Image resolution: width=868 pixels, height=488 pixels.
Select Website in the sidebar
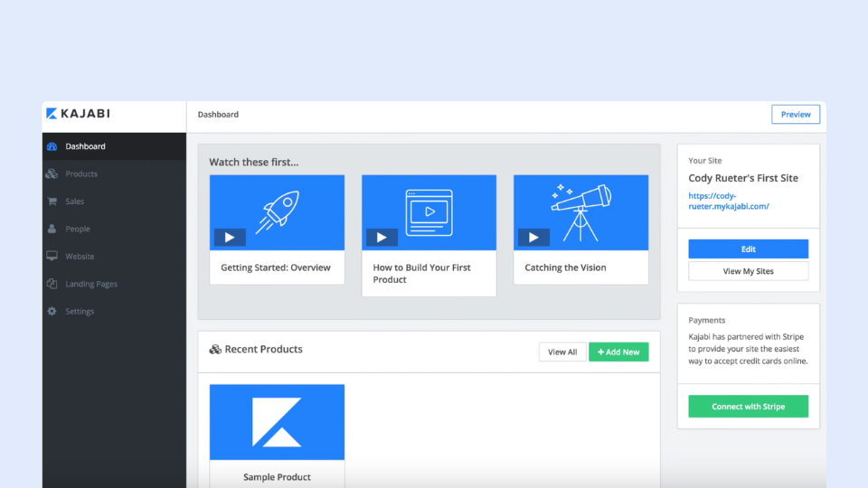point(114,256)
